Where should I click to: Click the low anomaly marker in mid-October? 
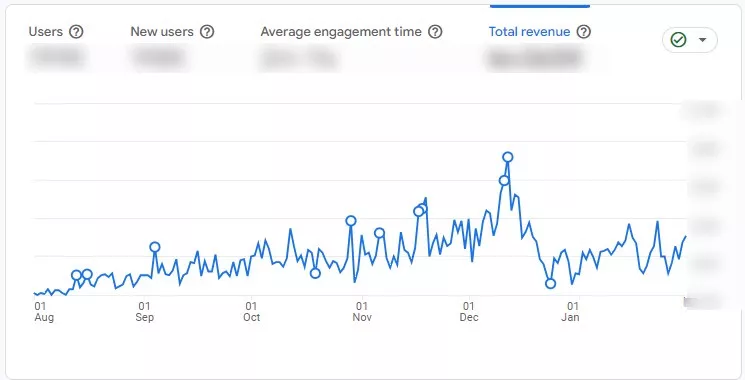tap(315, 273)
